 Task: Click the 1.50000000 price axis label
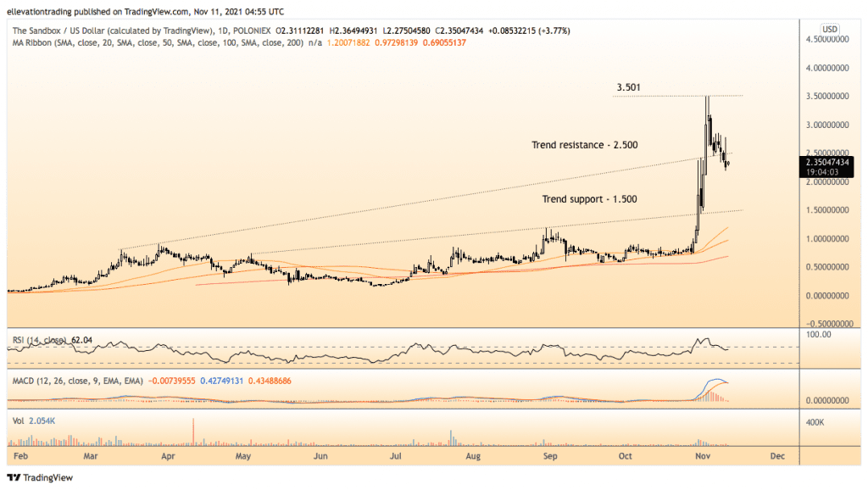pos(827,210)
